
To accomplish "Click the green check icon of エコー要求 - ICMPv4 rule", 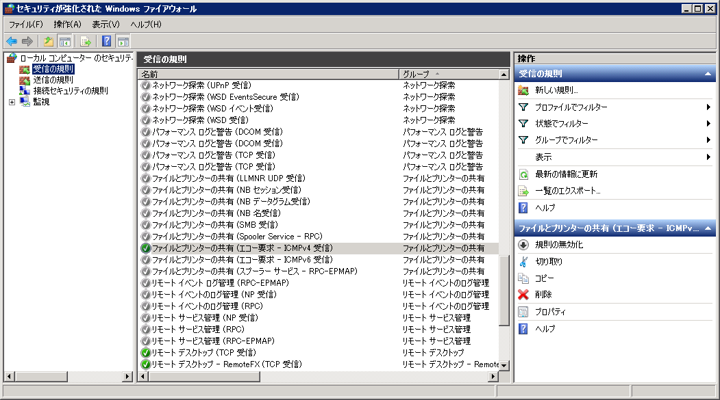I will point(146,248).
